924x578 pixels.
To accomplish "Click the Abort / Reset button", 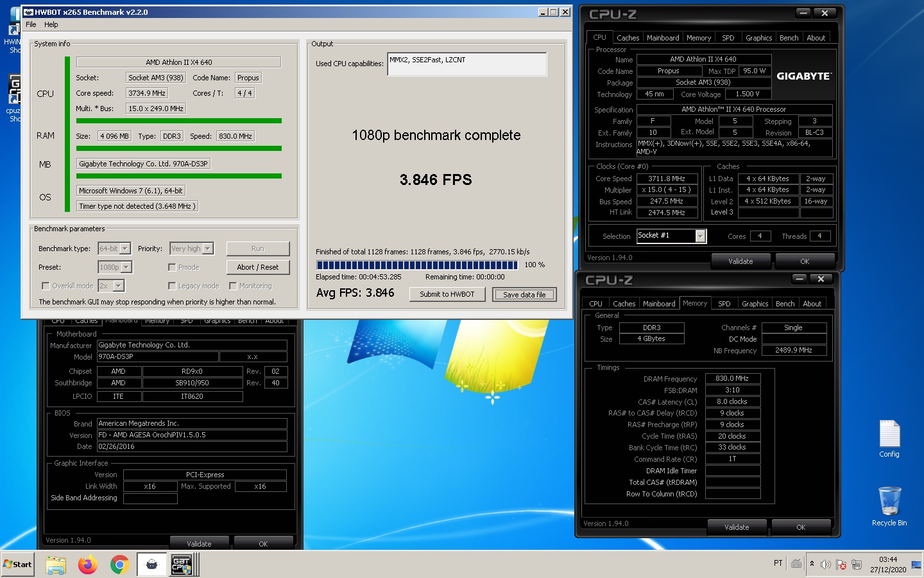I will pos(258,267).
